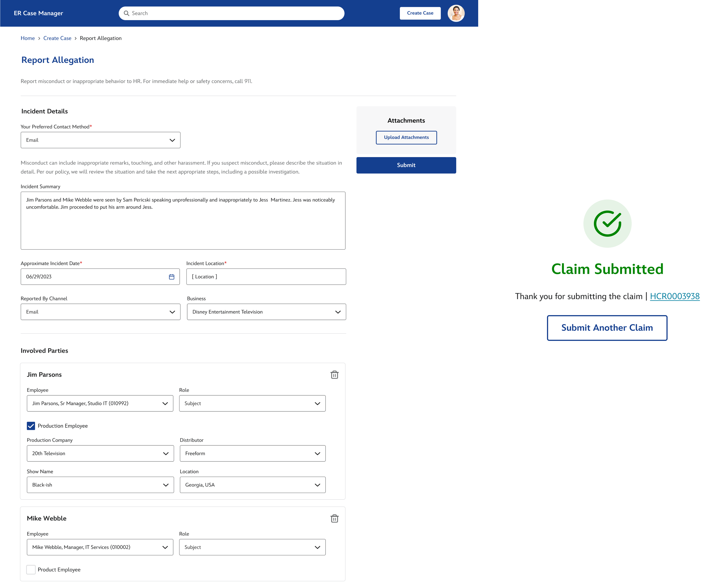Image resolution: width=724 pixels, height=588 pixels.
Task: Click the Submit button
Action: [406, 165]
